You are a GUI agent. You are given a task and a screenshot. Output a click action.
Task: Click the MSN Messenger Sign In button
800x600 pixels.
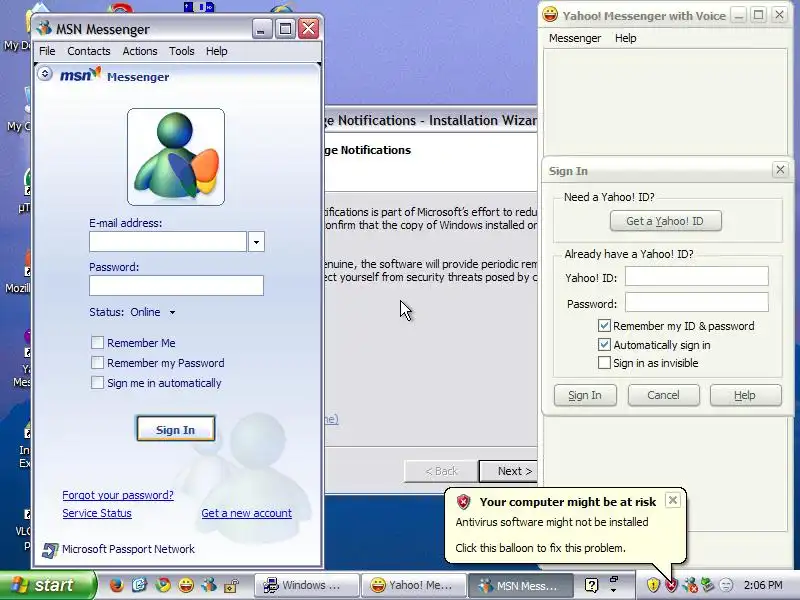[x=176, y=429]
